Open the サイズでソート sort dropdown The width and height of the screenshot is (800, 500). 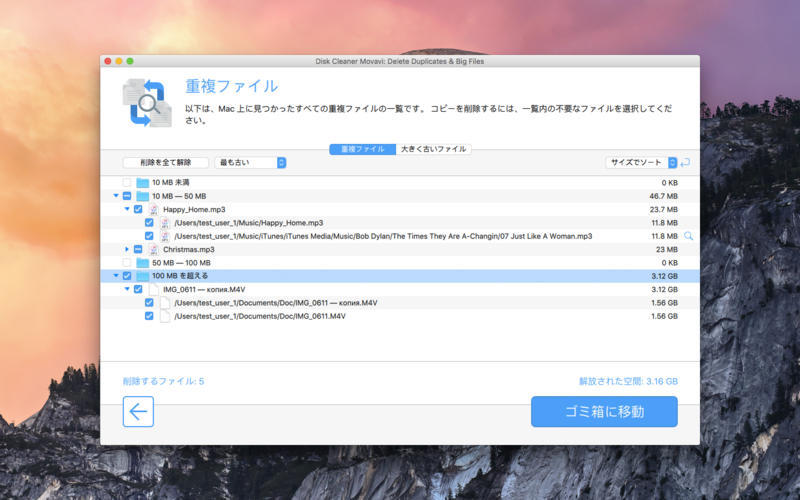pos(641,162)
